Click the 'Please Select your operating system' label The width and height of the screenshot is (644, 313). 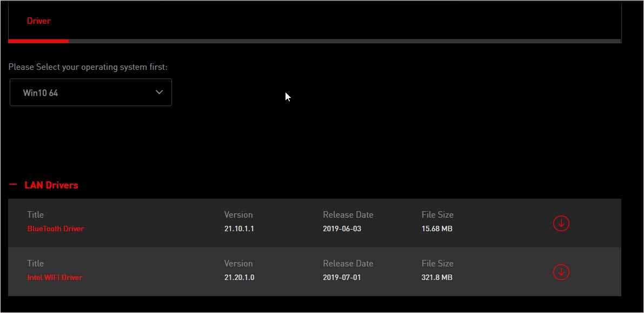pyautogui.click(x=88, y=67)
